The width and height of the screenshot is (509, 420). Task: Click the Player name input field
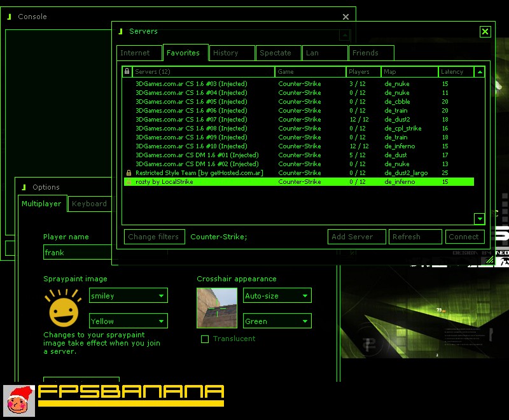pos(77,252)
